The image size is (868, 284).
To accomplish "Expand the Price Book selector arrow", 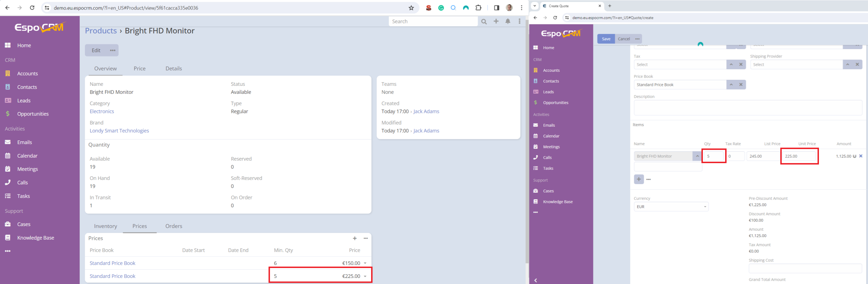I will click(731, 85).
